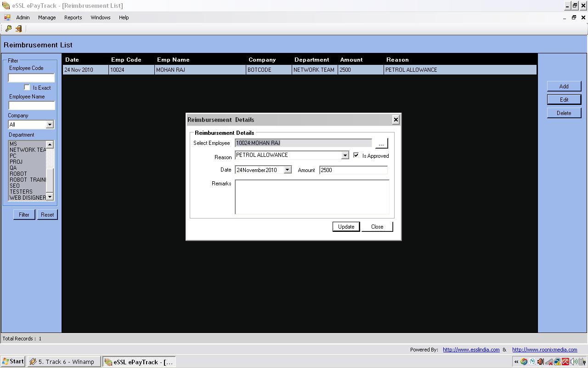588x368 pixels.
Task: Click the exit door toolbar icon
Action: (x=19, y=29)
